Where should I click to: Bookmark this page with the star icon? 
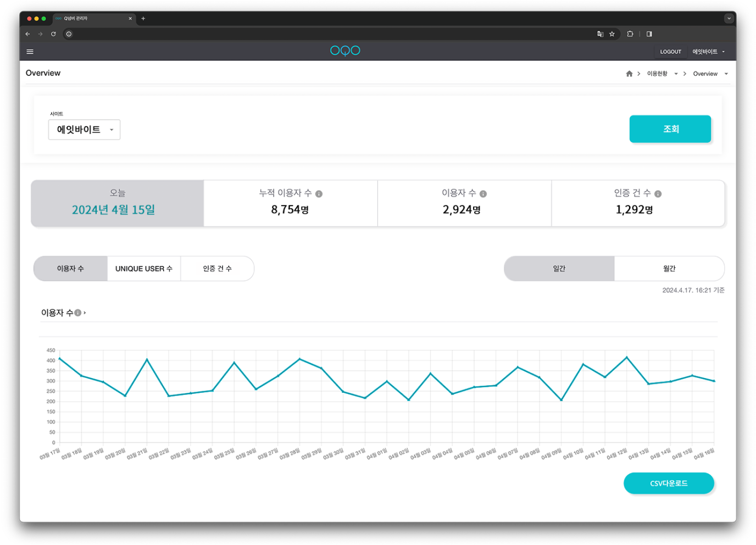(612, 34)
